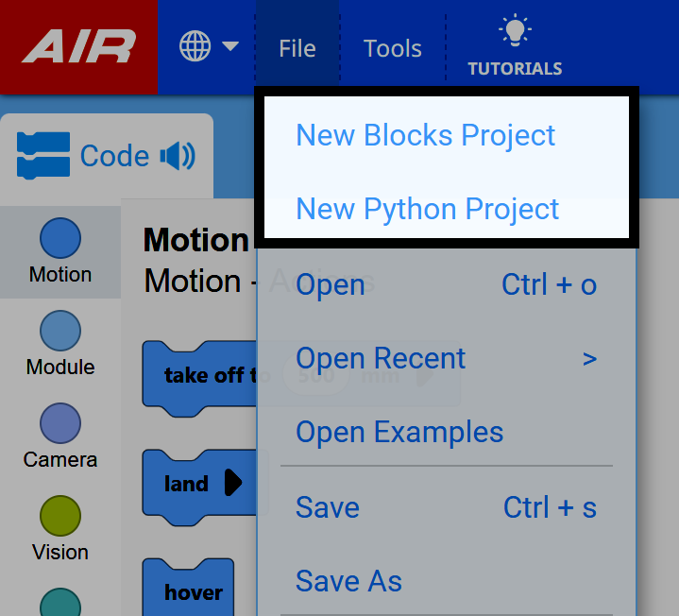679x616 pixels.
Task: Choose New Python Project
Action: [428, 209]
